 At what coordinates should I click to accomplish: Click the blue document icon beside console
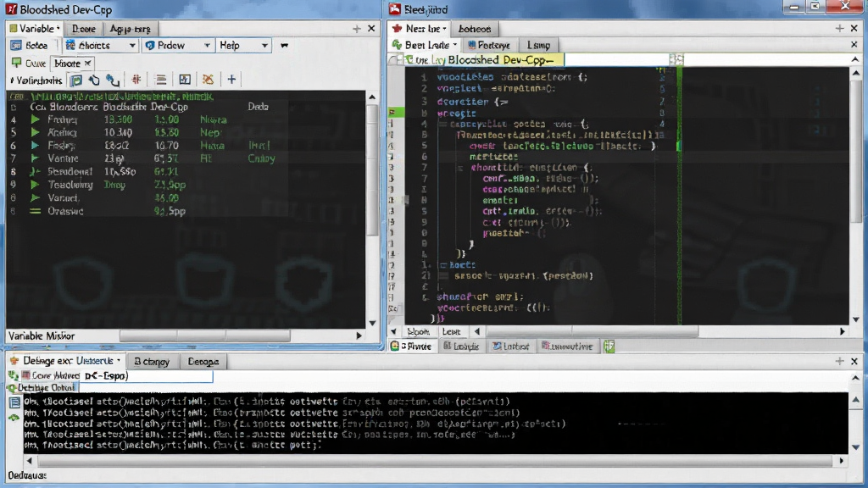click(14, 402)
